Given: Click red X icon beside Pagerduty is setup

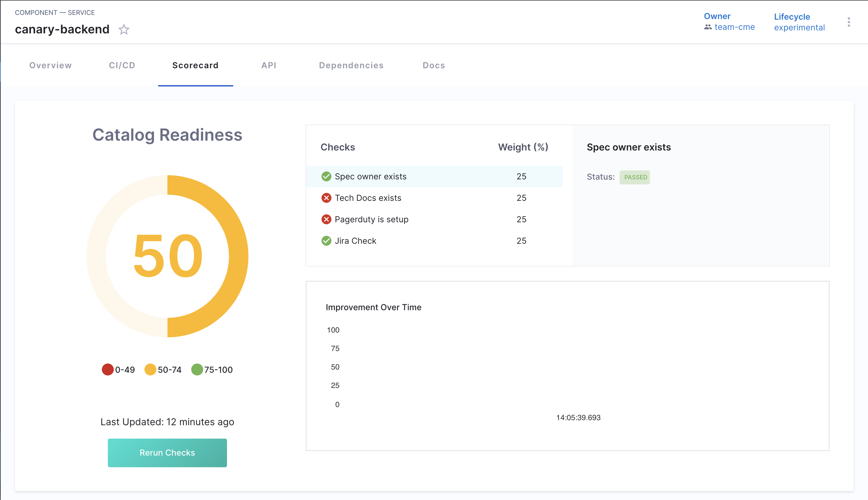Looking at the screenshot, I should tap(326, 219).
